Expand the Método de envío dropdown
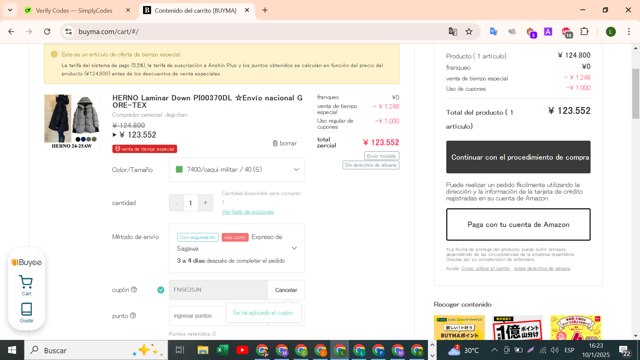The height and width of the screenshot is (360, 640). coord(237,248)
